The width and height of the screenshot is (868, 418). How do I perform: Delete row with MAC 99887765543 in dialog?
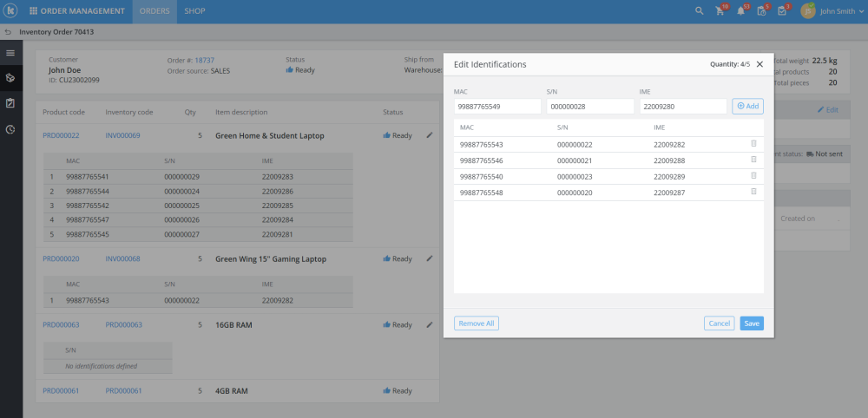pos(753,144)
